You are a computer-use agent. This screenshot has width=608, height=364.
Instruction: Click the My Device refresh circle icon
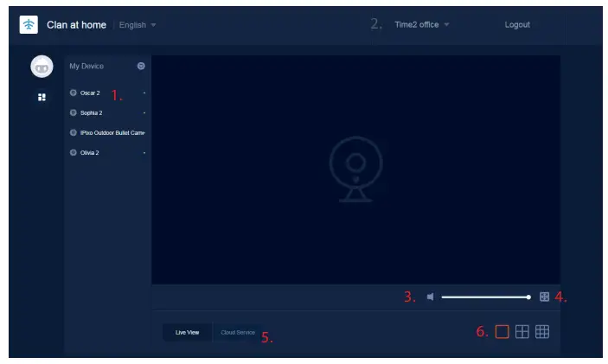[141, 66]
